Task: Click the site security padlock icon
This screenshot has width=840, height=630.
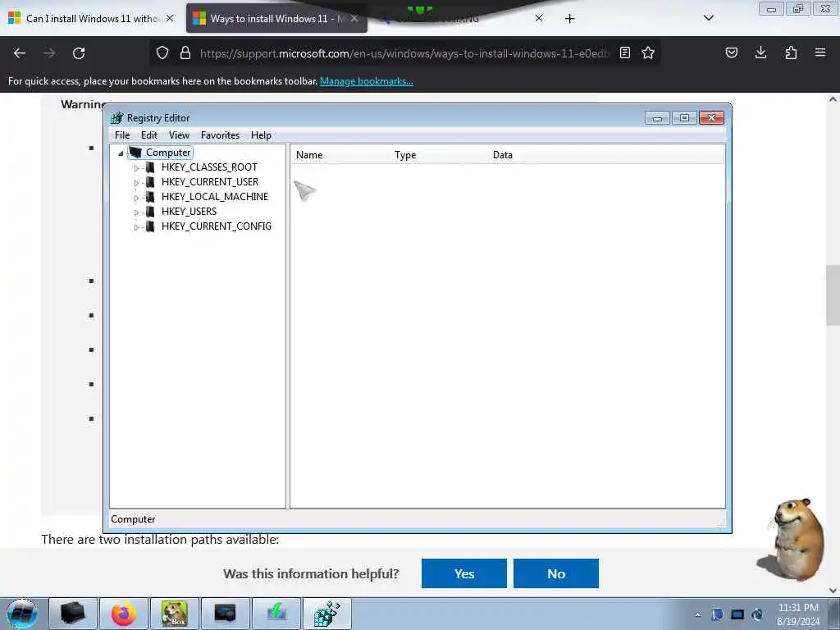Action: (x=185, y=52)
